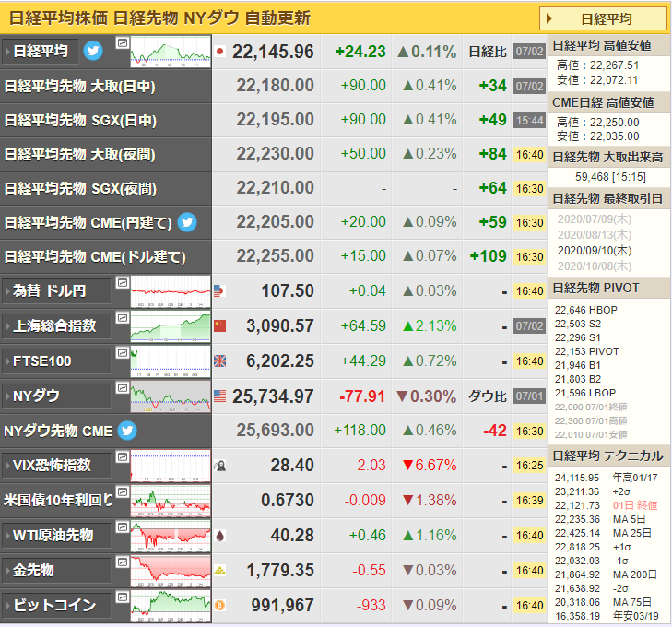Open the NYダウ mini chart thumbnail
The image size is (672, 627).
point(171,396)
